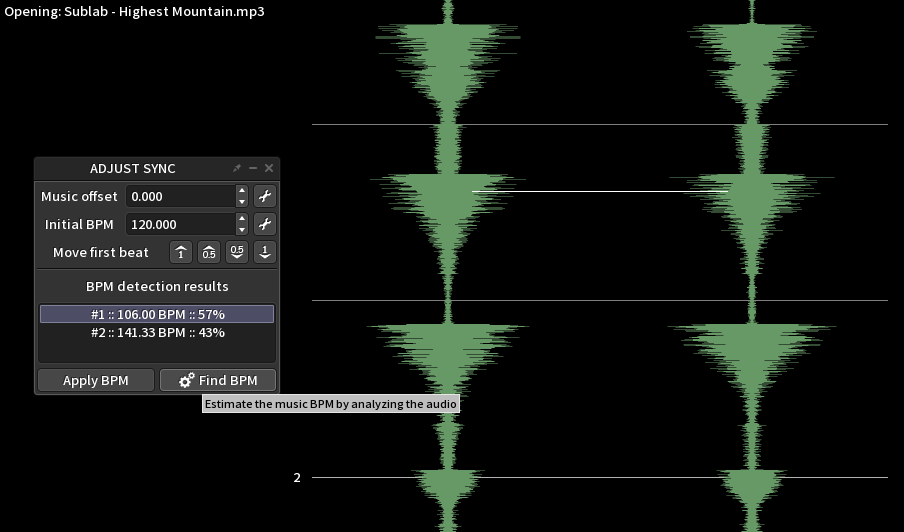904x532 pixels.
Task: Decrease Initial BPM with down arrow
Action: [242, 230]
